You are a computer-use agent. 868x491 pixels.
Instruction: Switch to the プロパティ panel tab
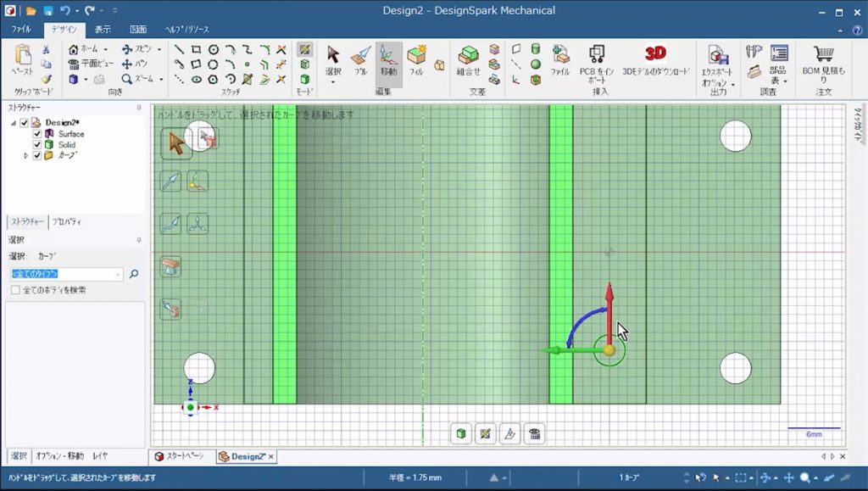66,221
